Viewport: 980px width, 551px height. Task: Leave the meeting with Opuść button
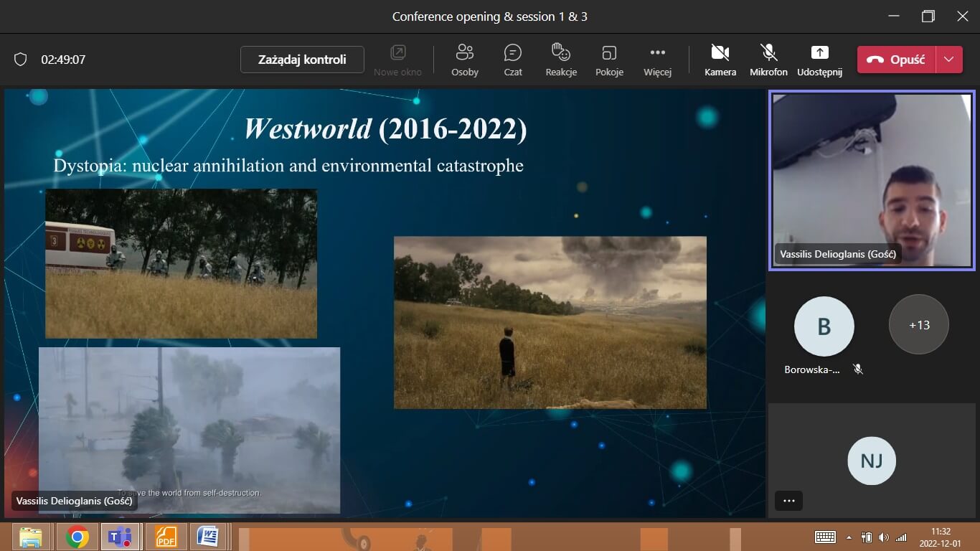coord(896,60)
